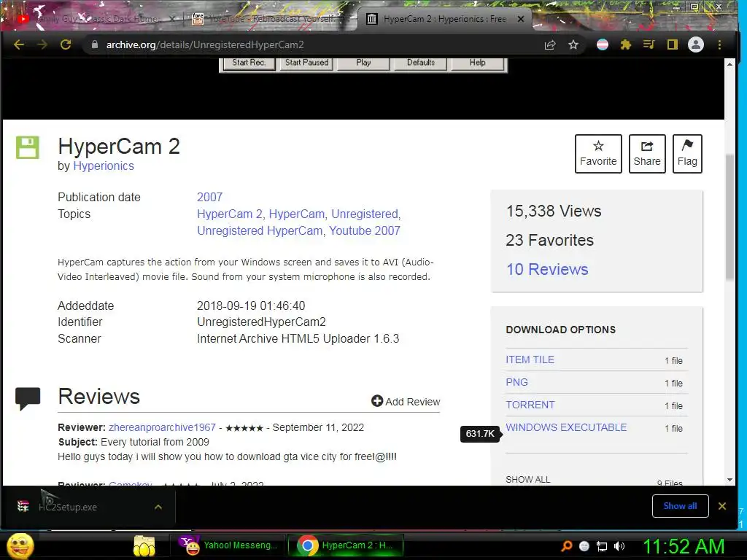747x560 pixels.
Task: Click the volume speaker tray icon
Action: 619,546
